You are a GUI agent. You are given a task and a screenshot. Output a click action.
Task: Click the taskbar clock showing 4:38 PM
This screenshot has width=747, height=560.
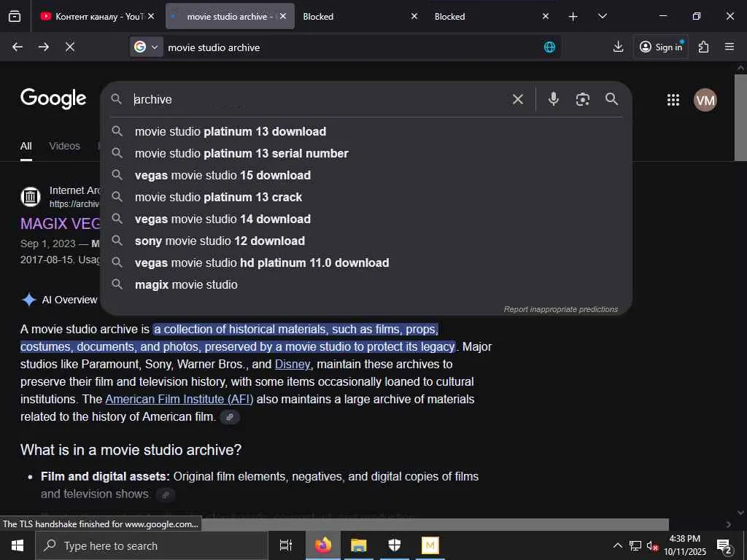685,545
